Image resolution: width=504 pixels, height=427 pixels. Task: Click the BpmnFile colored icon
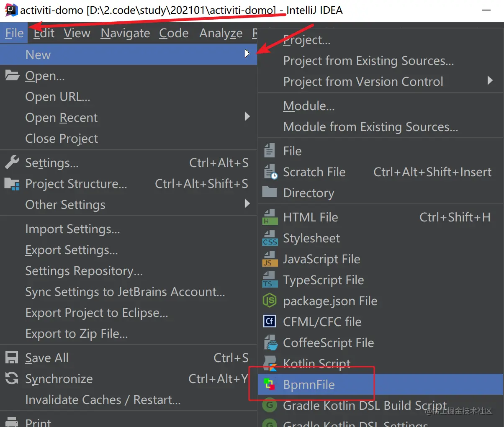click(270, 384)
